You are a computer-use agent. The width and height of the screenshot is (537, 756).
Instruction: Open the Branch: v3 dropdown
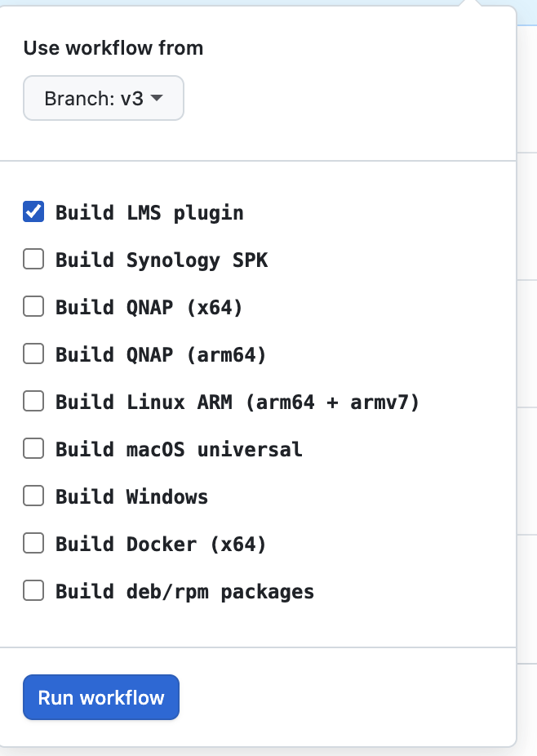(x=103, y=99)
